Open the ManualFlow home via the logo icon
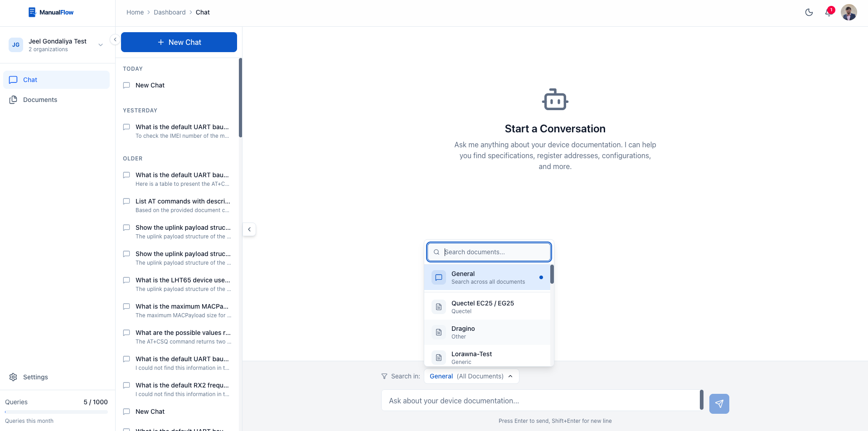This screenshot has height=431, width=868. pyautogui.click(x=32, y=12)
